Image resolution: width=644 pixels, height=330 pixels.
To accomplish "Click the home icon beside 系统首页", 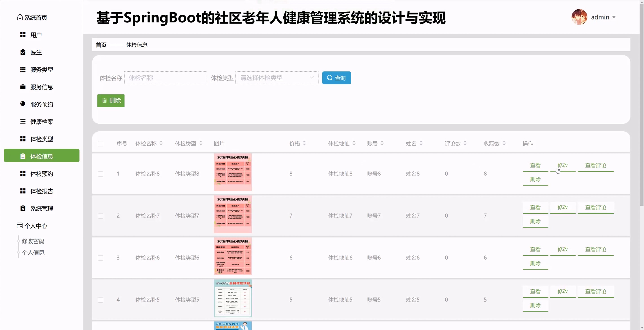I will [x=20, y=17].
